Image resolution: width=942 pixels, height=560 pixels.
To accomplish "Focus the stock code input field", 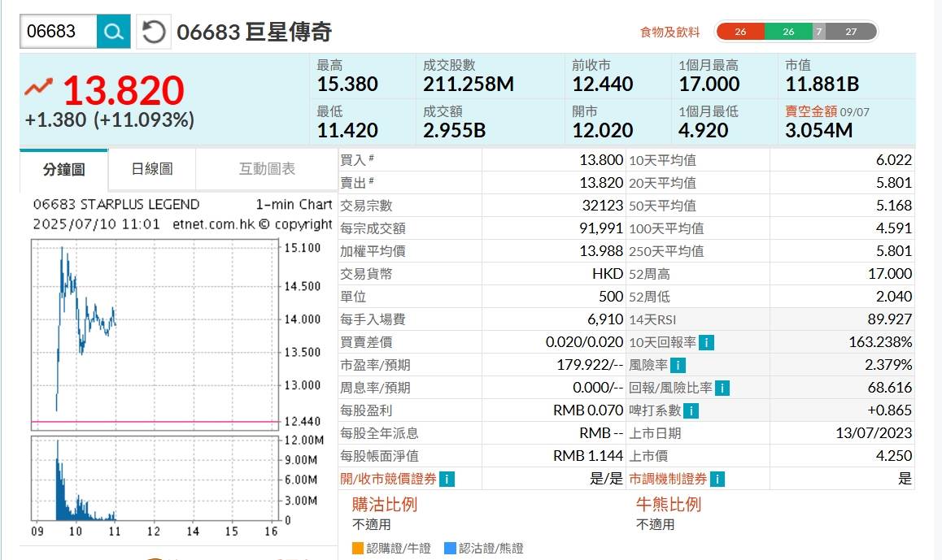I will click(59, 32).
